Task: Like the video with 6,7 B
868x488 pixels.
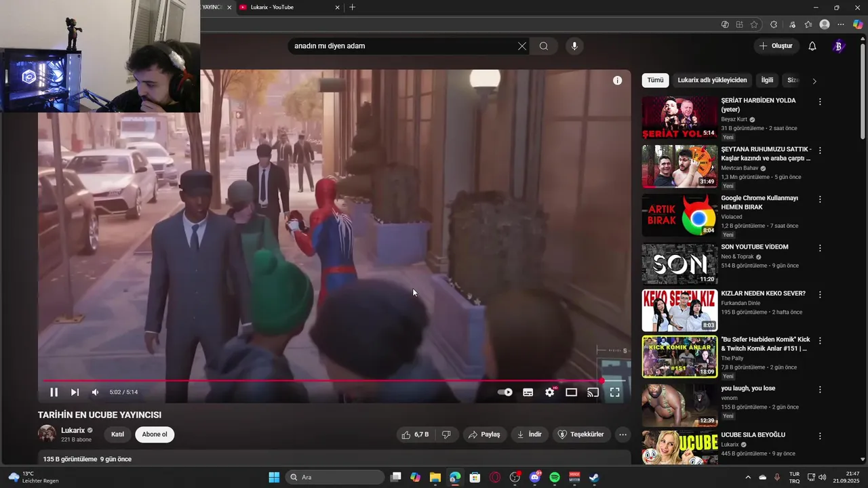Action: click(x=414, y=434)
